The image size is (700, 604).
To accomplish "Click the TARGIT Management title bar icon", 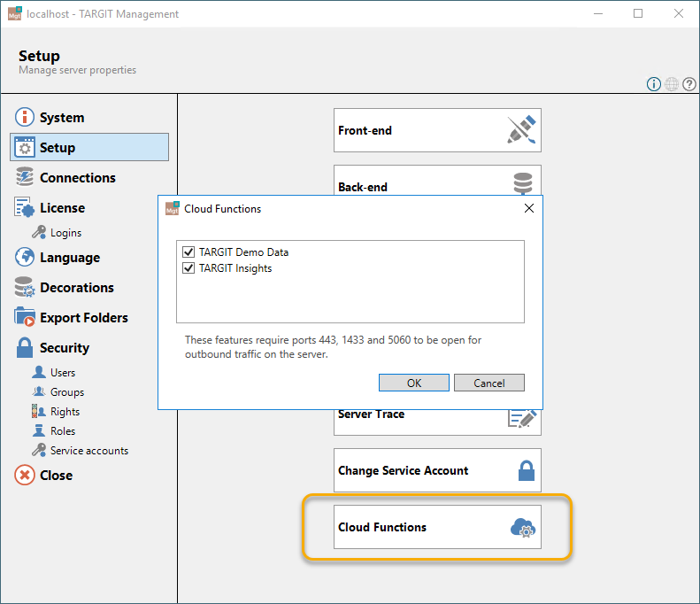I will 15,13.
